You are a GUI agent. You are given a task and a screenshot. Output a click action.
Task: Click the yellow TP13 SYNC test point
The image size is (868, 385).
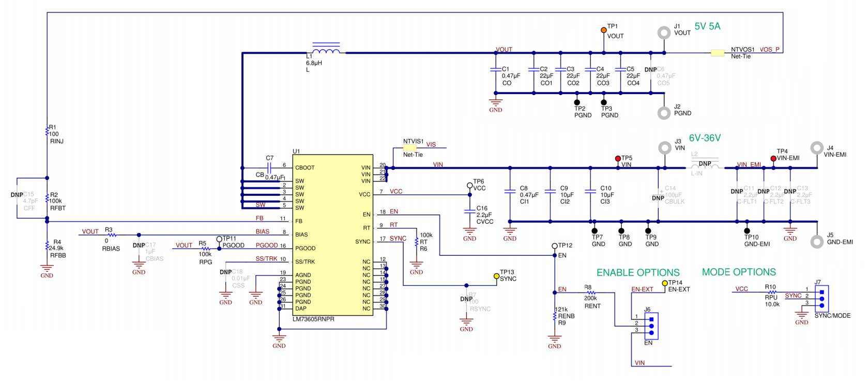496,276
